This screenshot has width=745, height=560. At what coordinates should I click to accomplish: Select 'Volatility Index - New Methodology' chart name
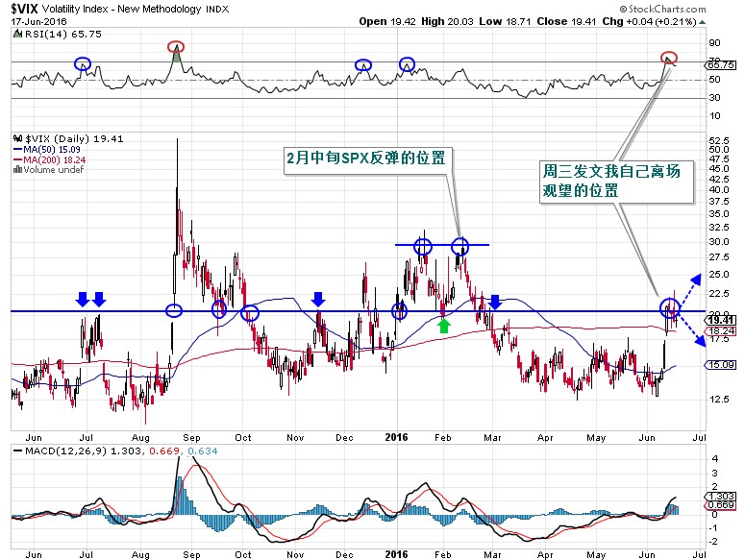coord(122,9)
